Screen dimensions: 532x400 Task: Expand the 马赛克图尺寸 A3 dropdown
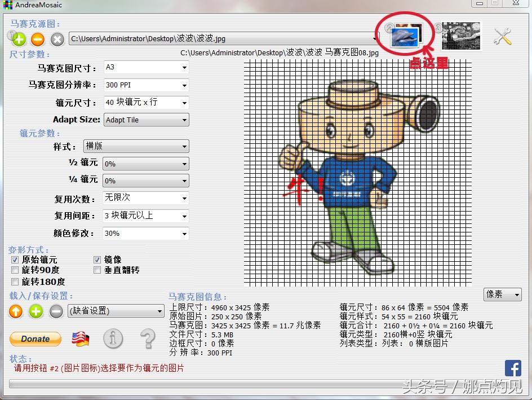click(x=146, y=67)
